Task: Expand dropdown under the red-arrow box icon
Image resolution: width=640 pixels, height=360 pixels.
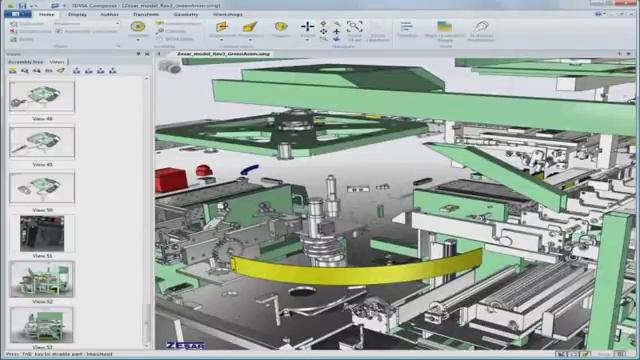Action: pos(222,40)
